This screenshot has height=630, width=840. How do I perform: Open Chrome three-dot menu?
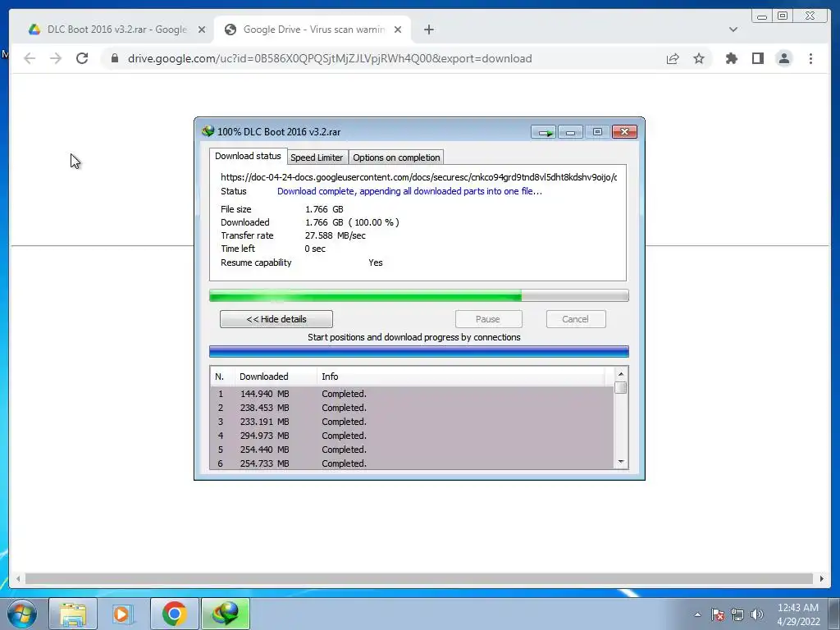pyautogui.click(x=810, y=58)
